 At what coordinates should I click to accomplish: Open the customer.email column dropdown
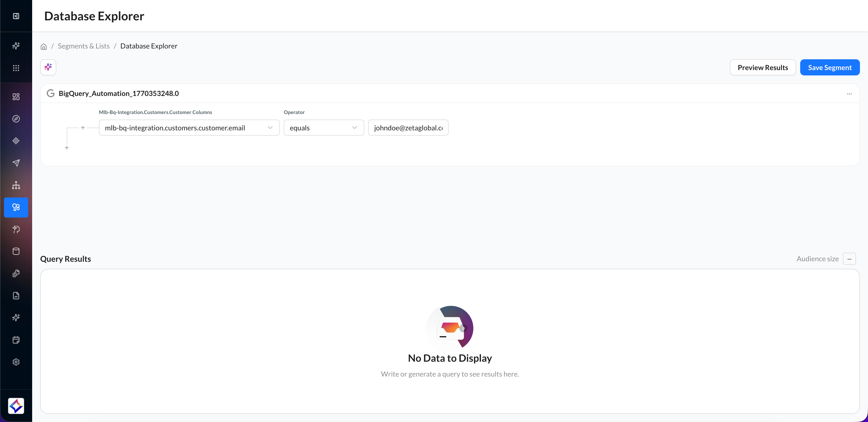[x=189, y=128]
